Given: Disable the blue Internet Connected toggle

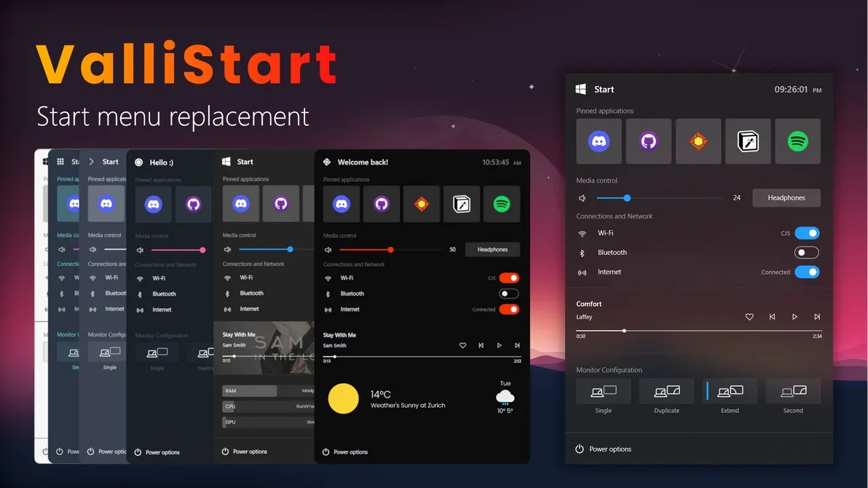Looking at the screenshot, I should 807,272.
